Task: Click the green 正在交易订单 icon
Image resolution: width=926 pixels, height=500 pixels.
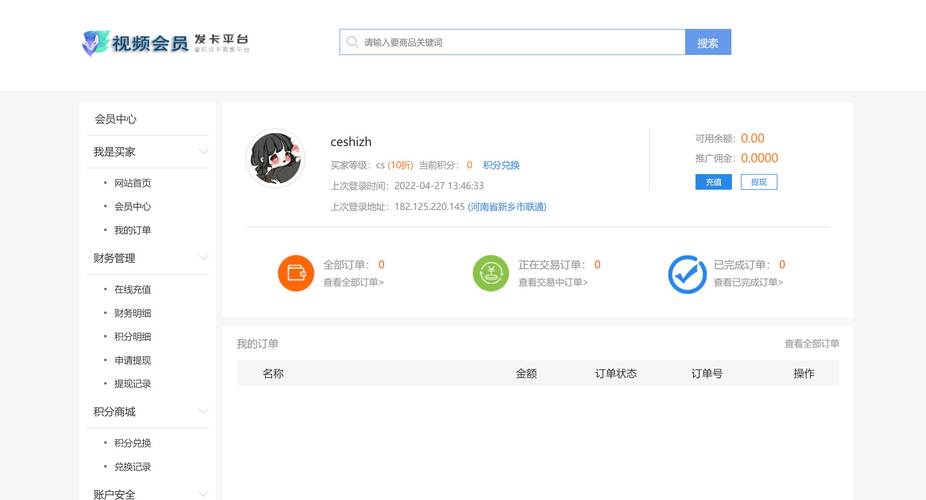Action: [x=491, y=273]
